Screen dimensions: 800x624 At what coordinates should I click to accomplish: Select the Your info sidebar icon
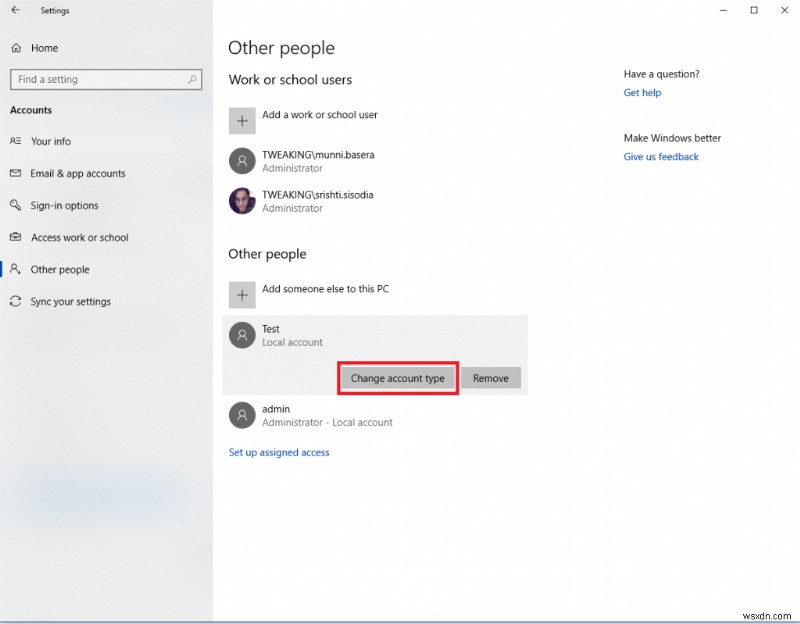(17, 141)
